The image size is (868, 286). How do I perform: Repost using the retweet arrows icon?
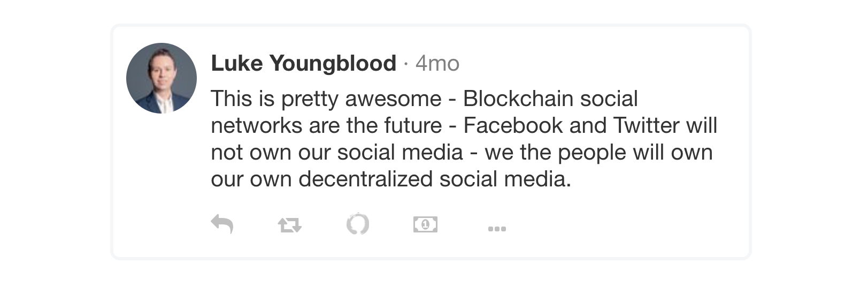(290, 225)
